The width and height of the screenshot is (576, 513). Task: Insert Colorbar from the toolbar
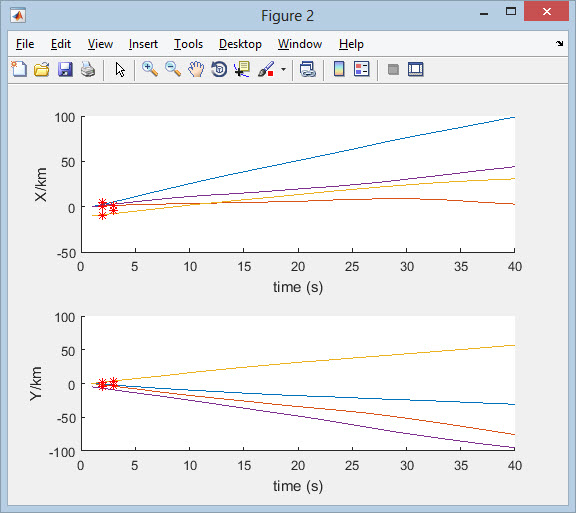tap(339, 69)
